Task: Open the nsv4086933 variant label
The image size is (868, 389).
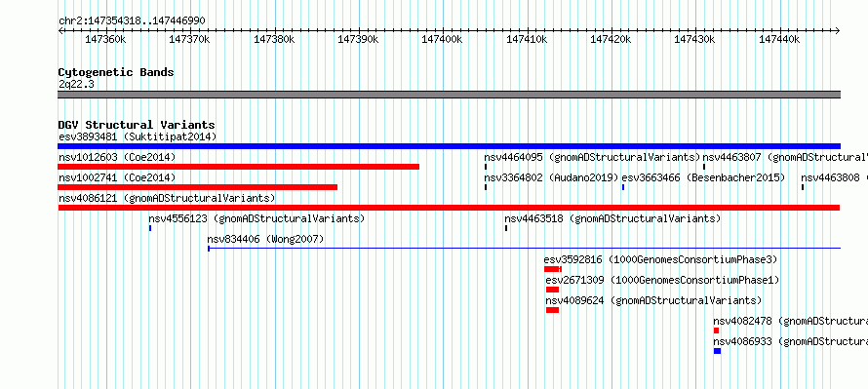Action: 791,341
